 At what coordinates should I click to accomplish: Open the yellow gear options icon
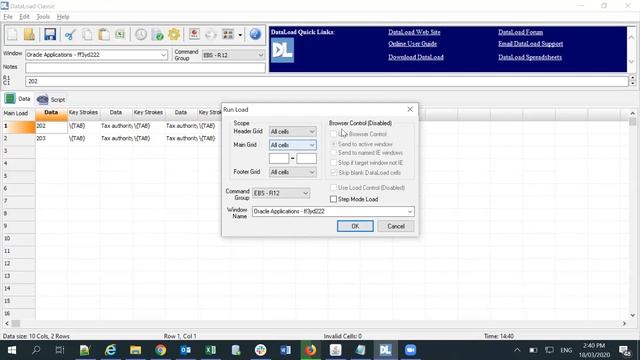tap(174, 35)
